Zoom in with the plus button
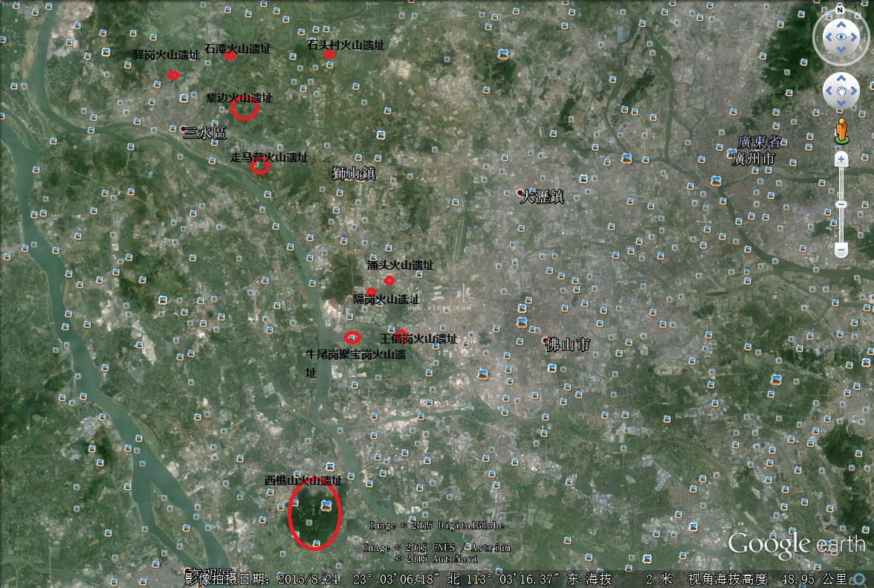Screen dimensions: 874x588 click(841, 159)
